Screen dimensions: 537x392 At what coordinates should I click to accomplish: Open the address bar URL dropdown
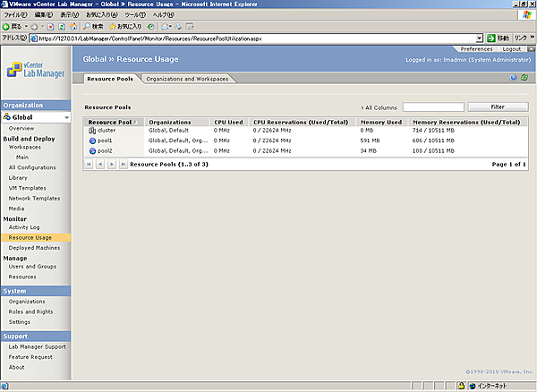point(491,38)
